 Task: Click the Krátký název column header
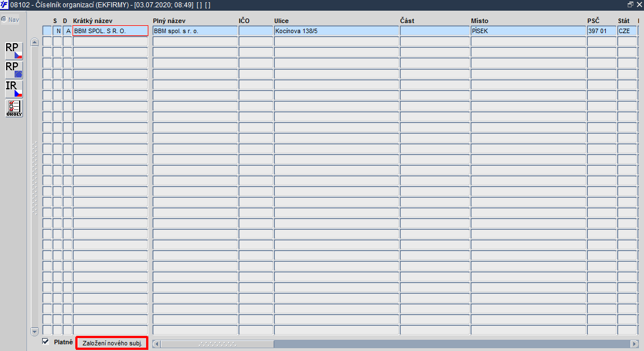92,21
